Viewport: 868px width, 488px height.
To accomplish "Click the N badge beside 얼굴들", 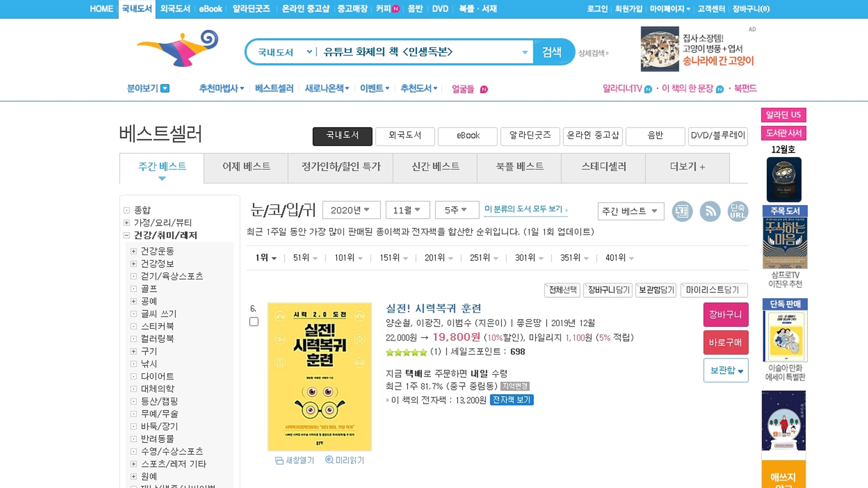I will [484, 89].
